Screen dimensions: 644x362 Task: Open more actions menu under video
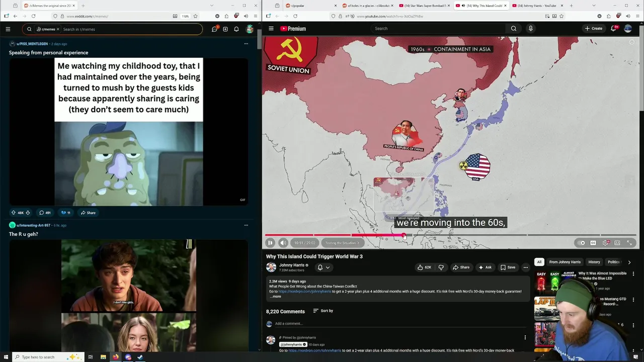526,267
